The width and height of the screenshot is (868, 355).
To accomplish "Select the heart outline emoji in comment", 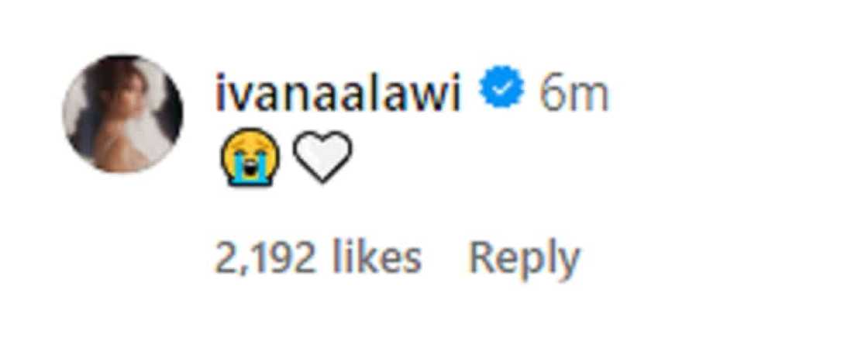I will coord(322,157).
